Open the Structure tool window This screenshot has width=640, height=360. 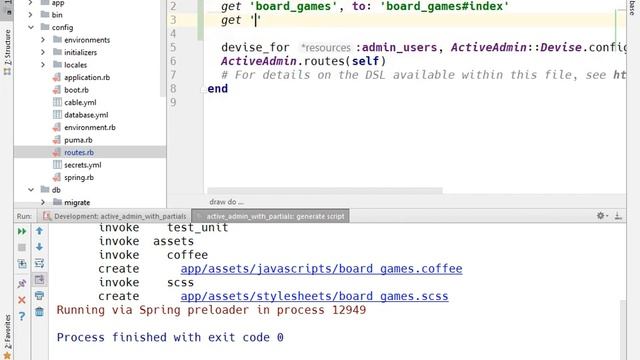7,52
